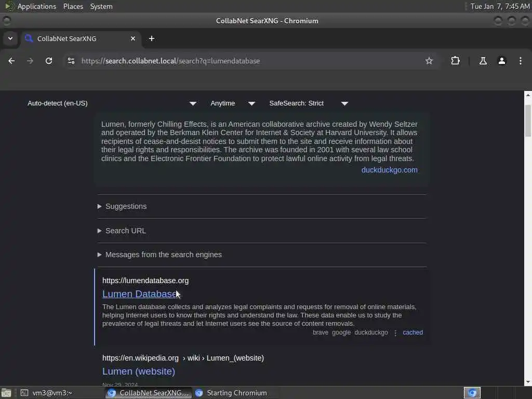Click the scrollbar up arrow
The width and height of the screenshot is (532, 399).
[528, 95]
